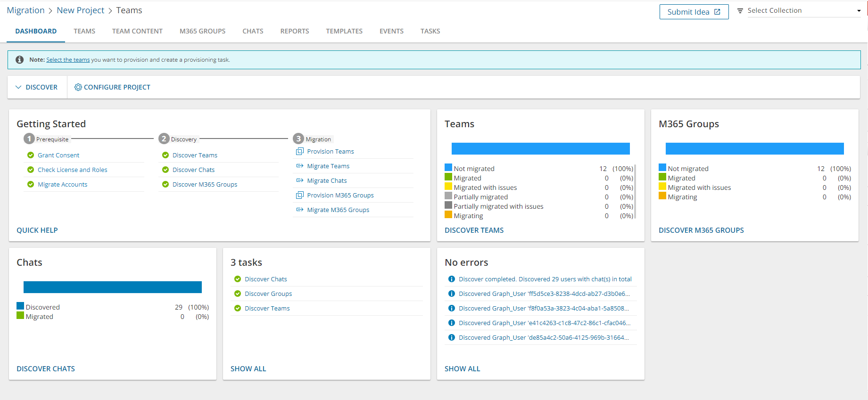The image size is (868, 400).
Task: Click the Teams legend vertical scrollbar
Action: point(636,191)
